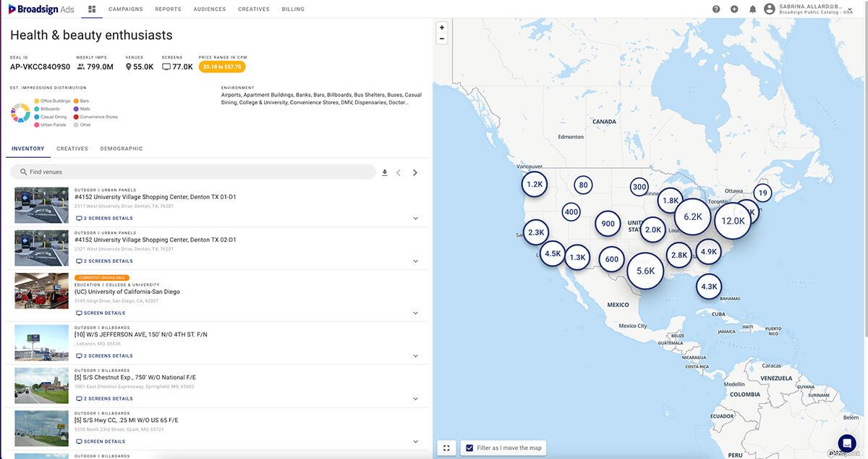Open the help question mark icon

716,9
